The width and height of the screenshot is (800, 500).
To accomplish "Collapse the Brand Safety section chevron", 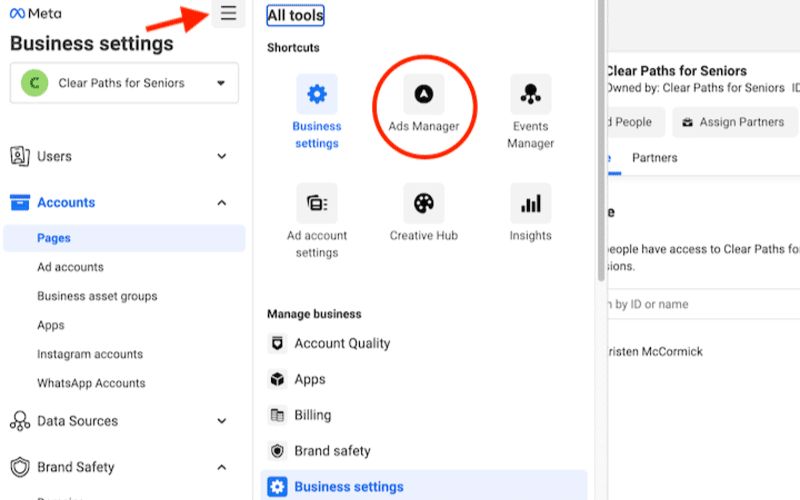I will 221,467.
